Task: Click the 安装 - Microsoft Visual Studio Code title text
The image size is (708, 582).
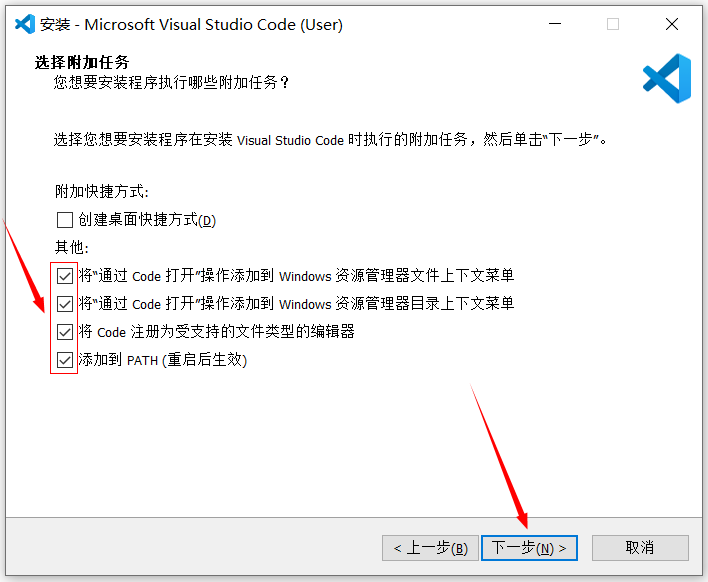Action: tap(192, 24)
